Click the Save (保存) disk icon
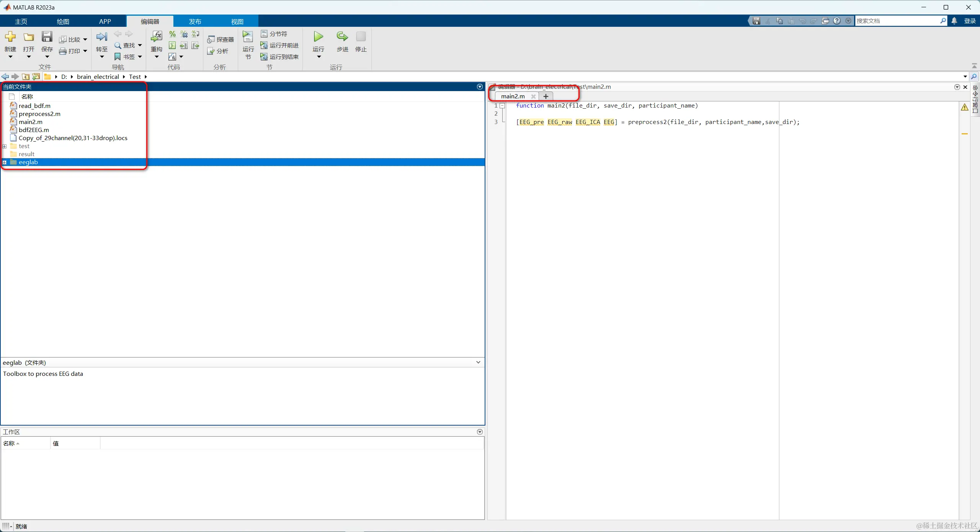The width and height of the screenshot is (980, 532). 47,37
